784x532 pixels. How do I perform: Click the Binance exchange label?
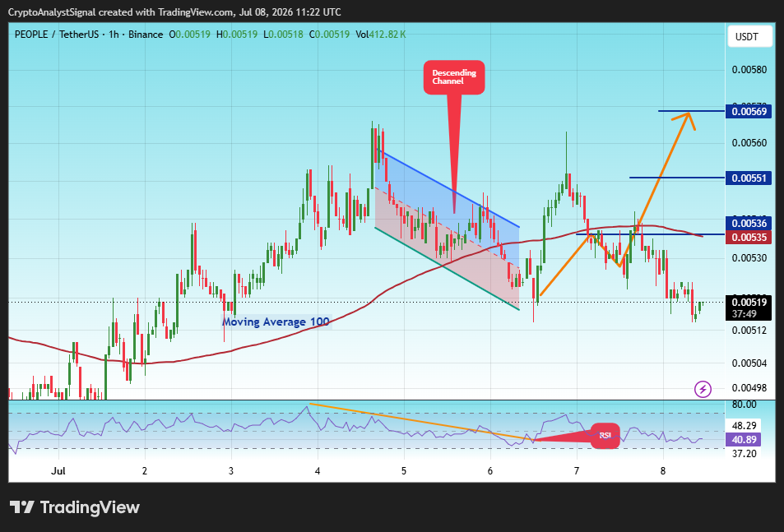pos(146,35)
